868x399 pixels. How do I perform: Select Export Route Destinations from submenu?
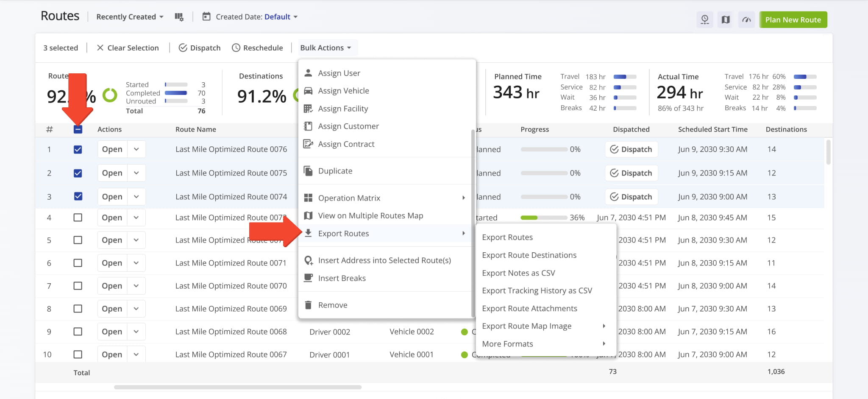[529, 255]
